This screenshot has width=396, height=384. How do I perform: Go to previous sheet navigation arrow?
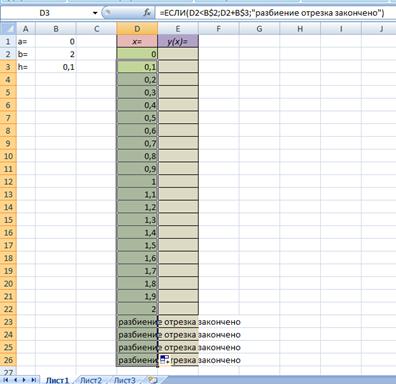pyautogui.click(x=15, y=380)
